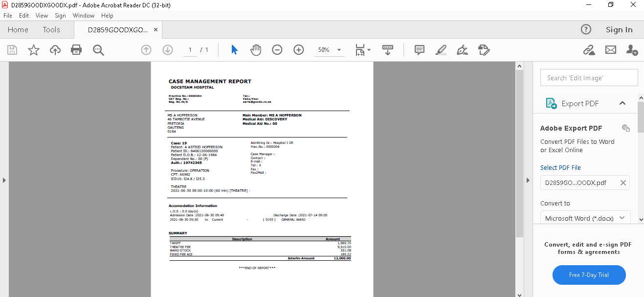Image resolution: width=644 pixels, height=297 pixels.
Task: Collapse the right tools pane arrow
Action: tap(528, 180)
